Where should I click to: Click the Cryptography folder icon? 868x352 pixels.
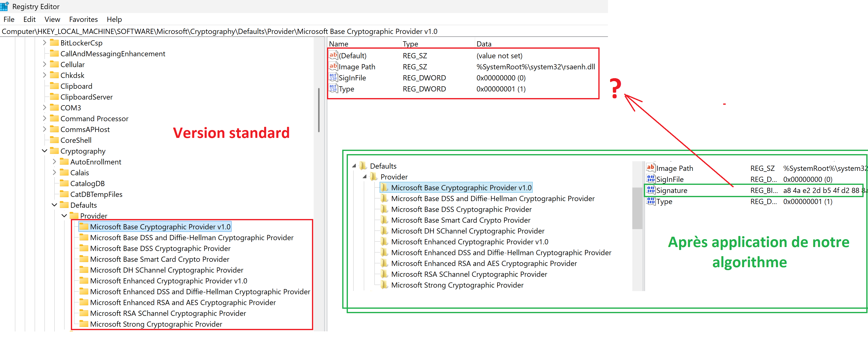pyautogui.click(x=54, y=150)
